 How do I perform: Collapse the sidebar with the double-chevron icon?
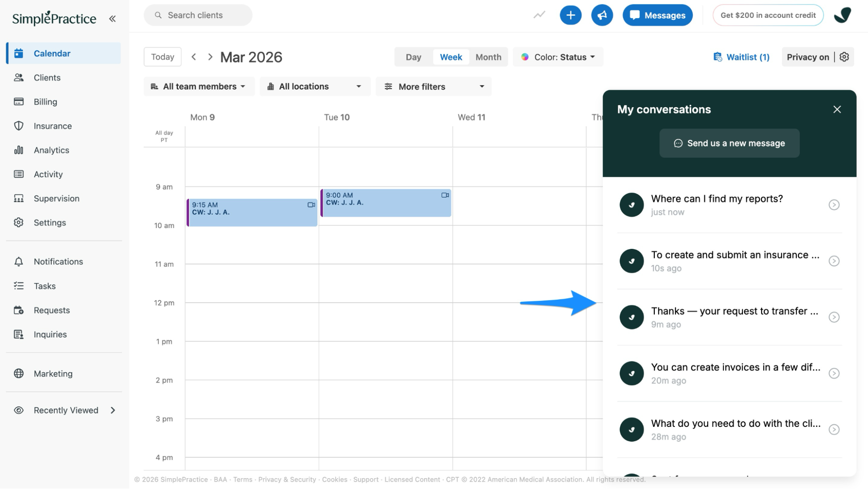[112, 19]
